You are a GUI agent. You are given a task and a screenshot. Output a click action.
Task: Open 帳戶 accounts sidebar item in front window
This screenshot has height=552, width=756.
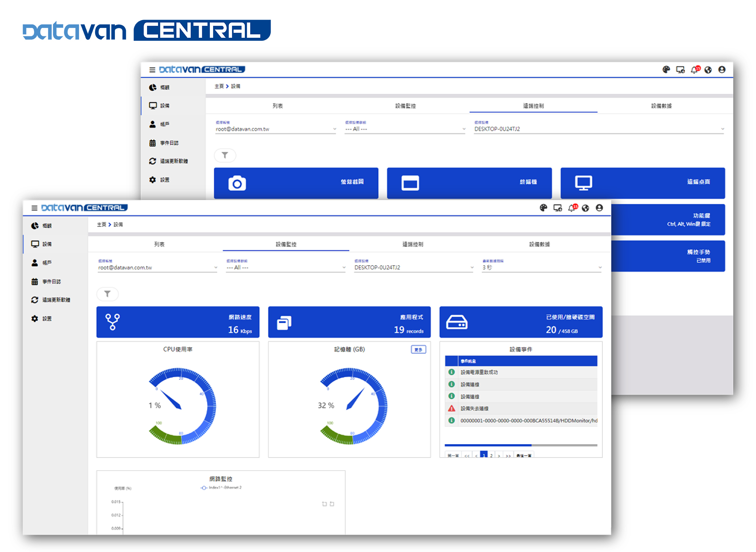[x=55, y=263]
